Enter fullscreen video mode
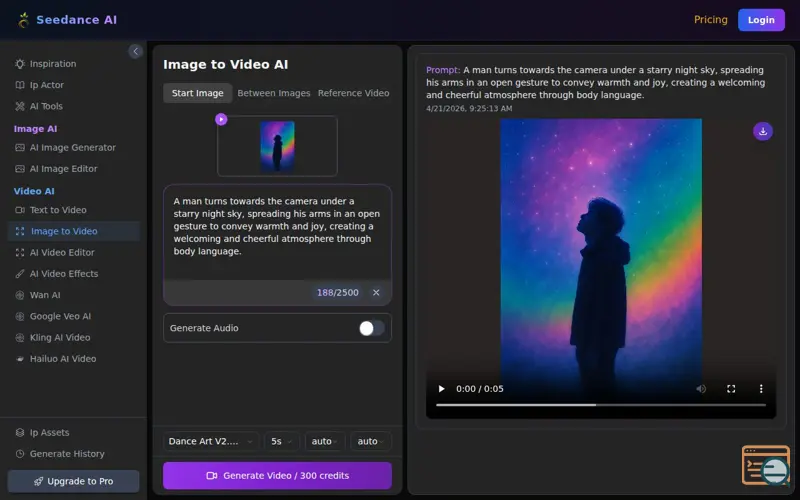 [731, 389]
